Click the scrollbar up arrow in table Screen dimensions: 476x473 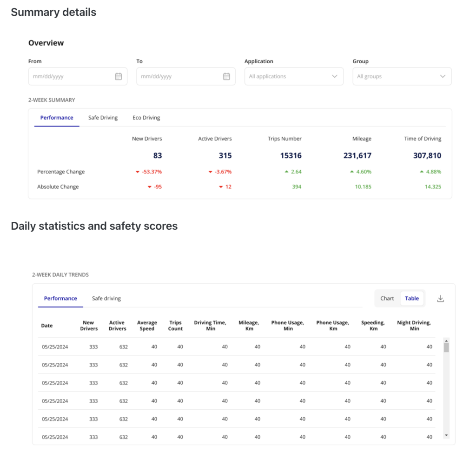point(446,341)
